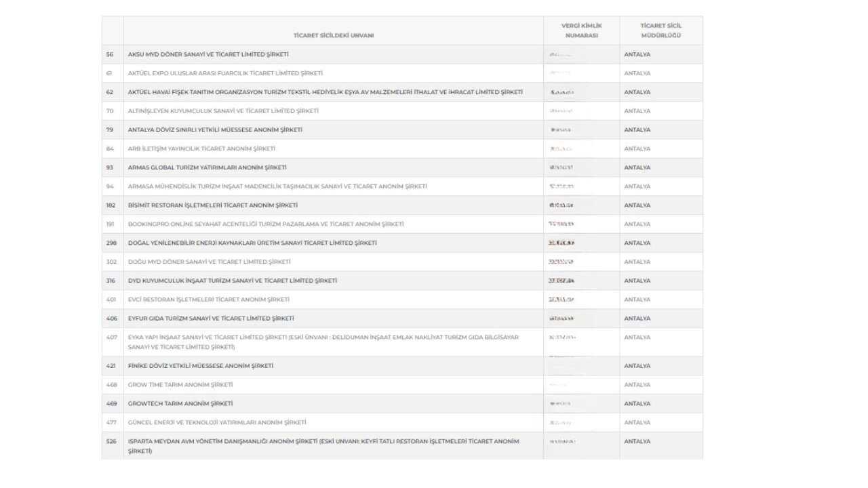Select the Finike Döviz Yetkili Müessese row

(x=201, y=366)
